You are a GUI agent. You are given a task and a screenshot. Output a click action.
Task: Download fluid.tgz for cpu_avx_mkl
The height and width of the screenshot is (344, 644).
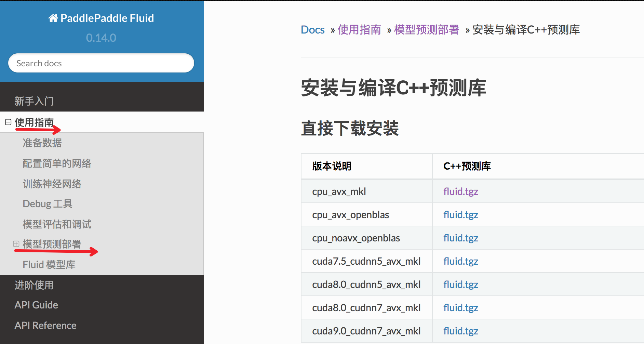[x=461, y=191]
